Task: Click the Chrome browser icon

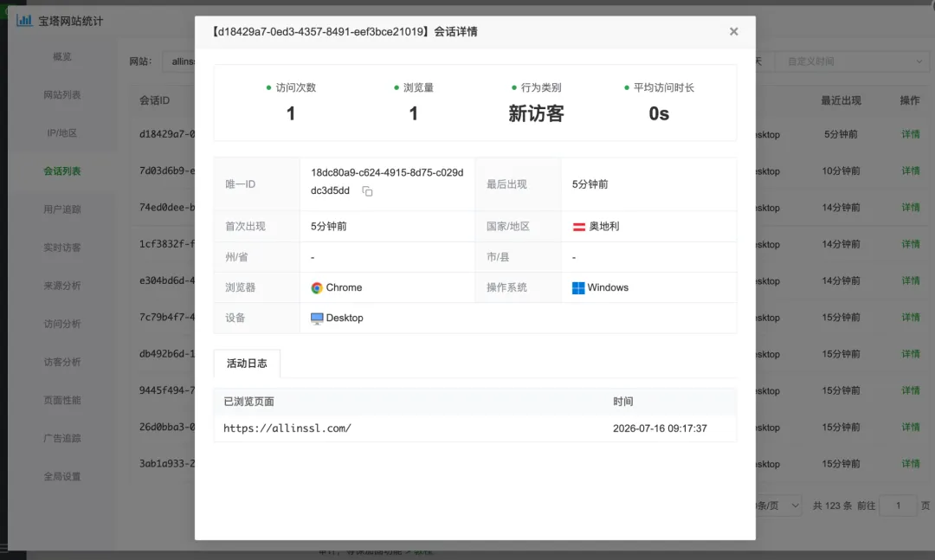Action: 317,288
